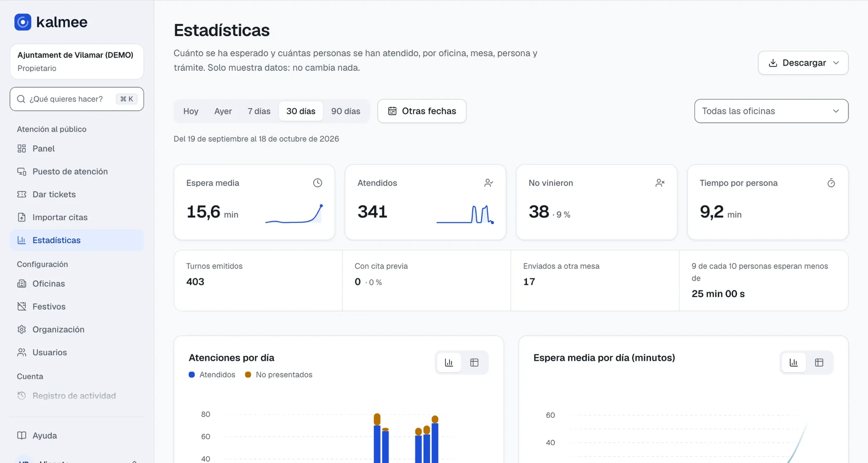The image size is (868, 463).
Task: Click the Con cita previa stat
Action: pos(426,280)
